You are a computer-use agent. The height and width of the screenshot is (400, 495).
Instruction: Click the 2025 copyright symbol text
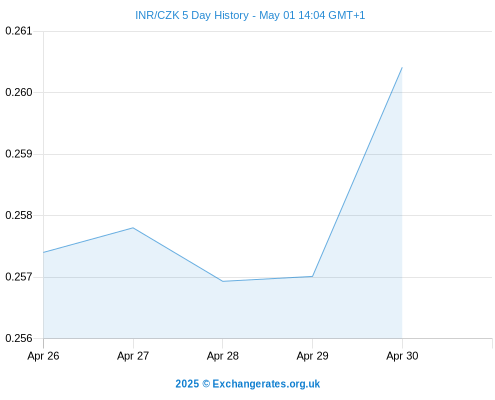(x=193, y=384)
